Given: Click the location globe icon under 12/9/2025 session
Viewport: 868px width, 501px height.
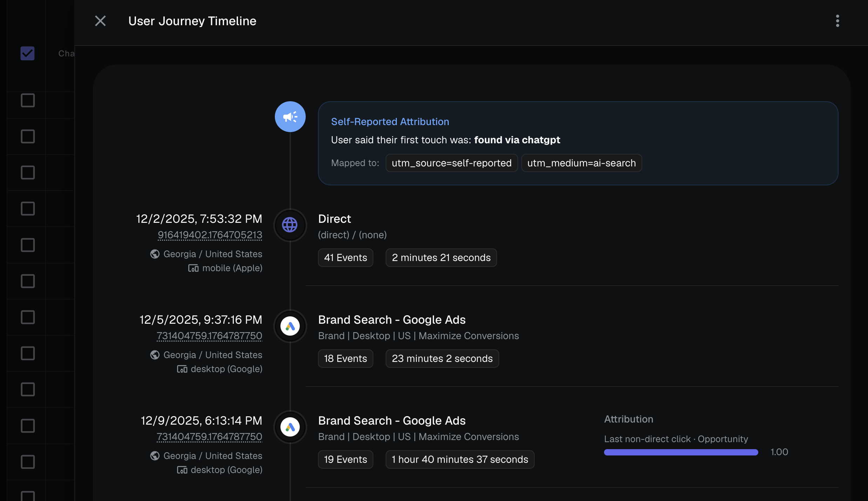Looking at the screenshot, I should (x=155, y=456).
